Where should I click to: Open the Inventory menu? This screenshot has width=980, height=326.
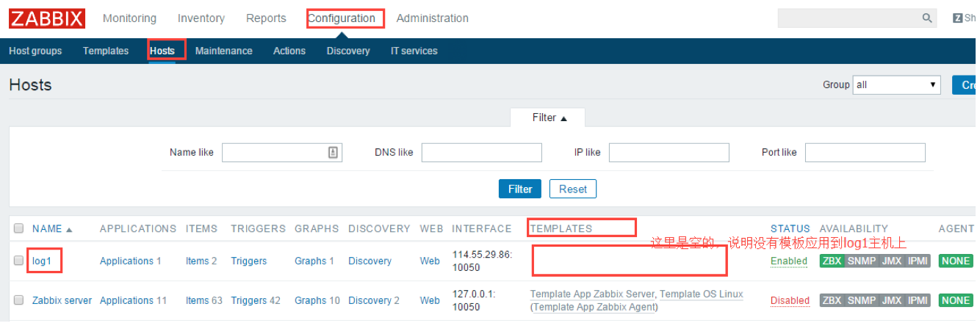(201, 18)
